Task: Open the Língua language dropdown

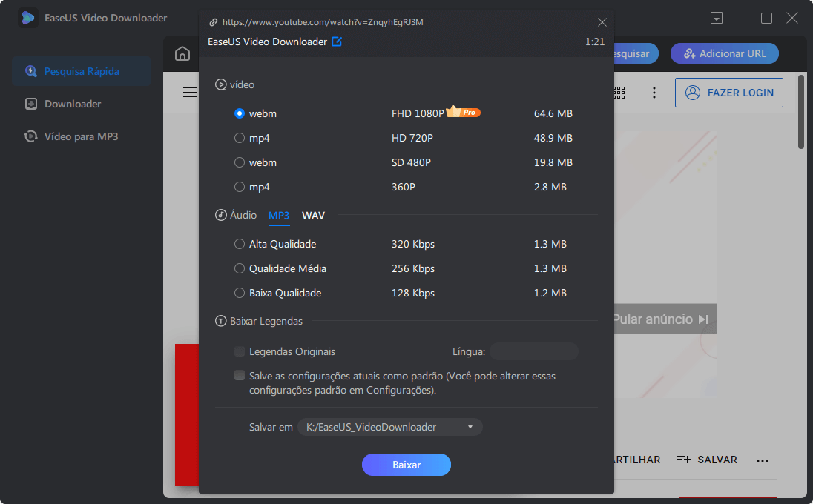Action: tap(533, 351)
